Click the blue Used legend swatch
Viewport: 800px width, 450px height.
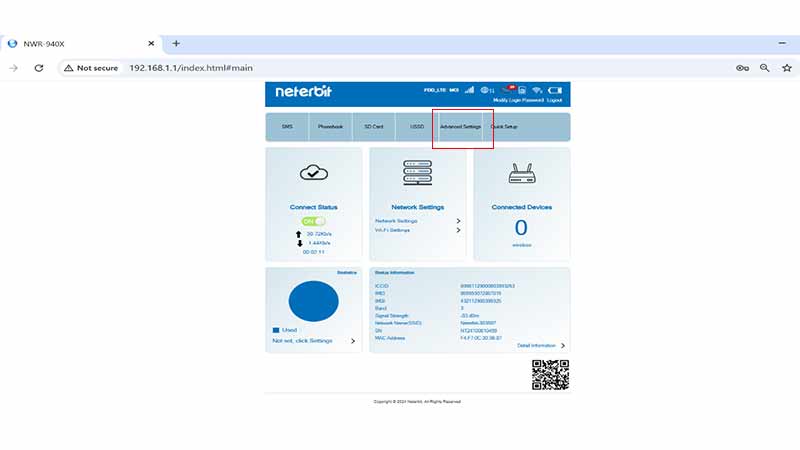276,330
